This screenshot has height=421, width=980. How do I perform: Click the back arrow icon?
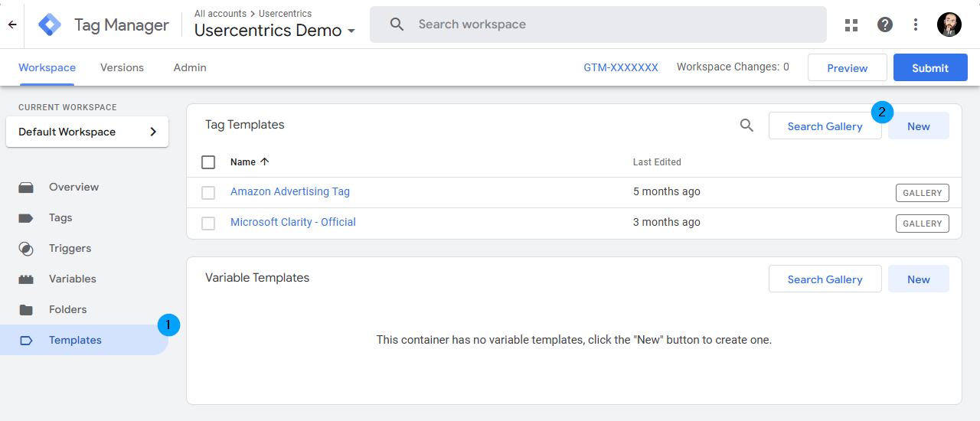11,24
